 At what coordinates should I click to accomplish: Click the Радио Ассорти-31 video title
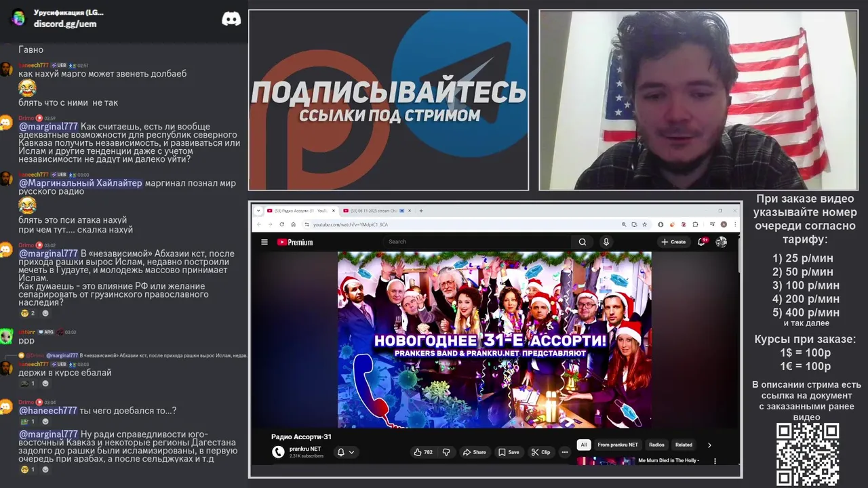(302, 437)
